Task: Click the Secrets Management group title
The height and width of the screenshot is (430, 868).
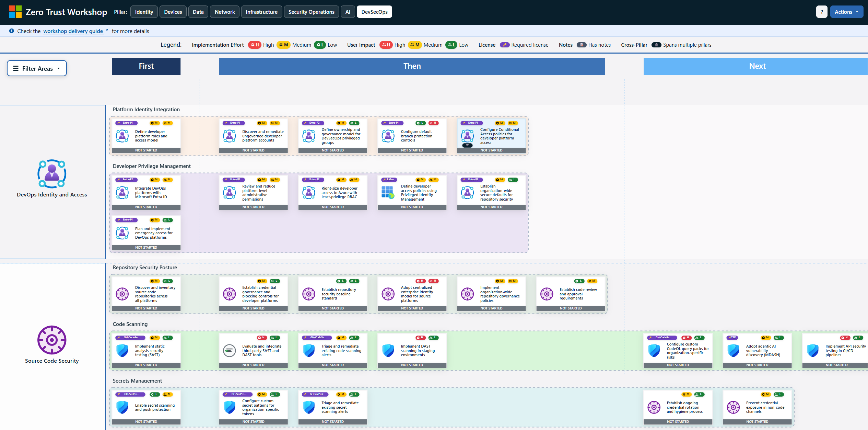Action: point(137,381)
